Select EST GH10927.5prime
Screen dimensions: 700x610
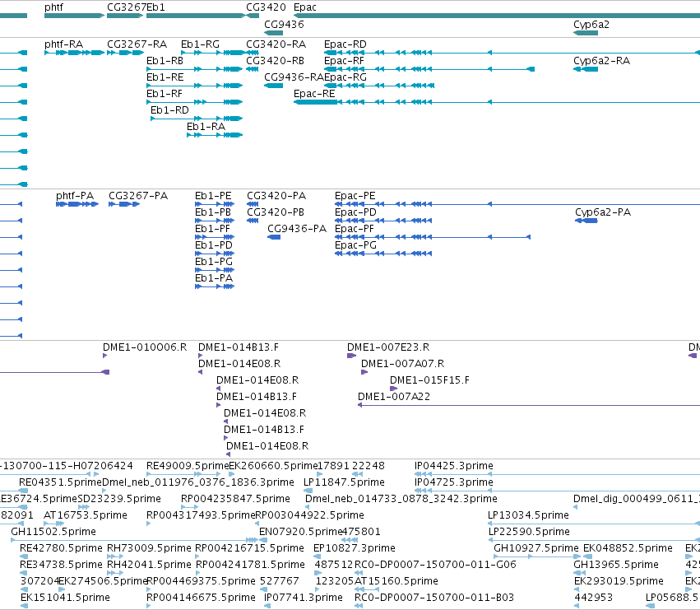(x=537, y=556)
